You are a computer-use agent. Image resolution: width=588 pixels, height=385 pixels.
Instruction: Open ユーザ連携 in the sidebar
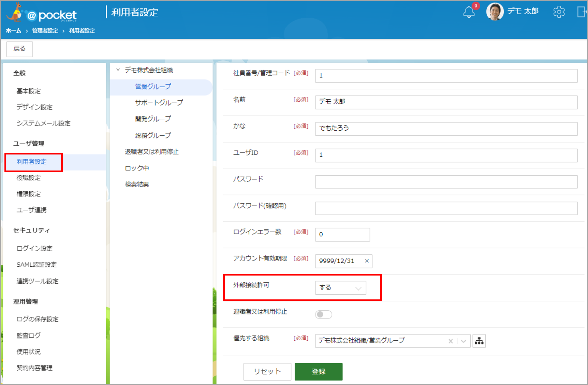point(32,210)
